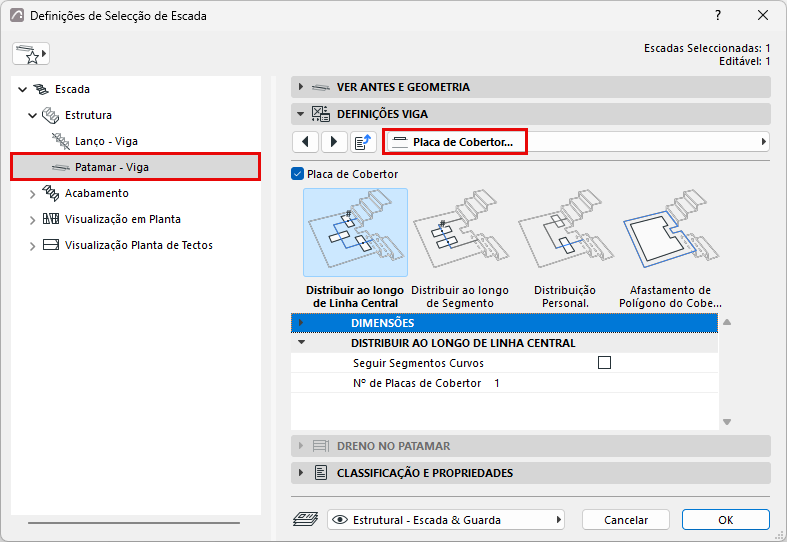Click the Estrutura structure icon
Image resolution: width=787 pixels, height=542 pixels.
click(50, 115)
